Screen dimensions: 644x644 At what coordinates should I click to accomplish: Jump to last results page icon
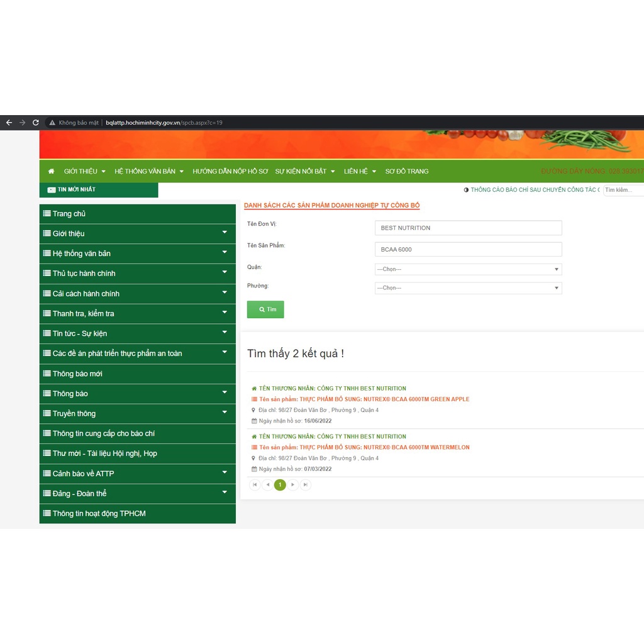click(305, 485)
